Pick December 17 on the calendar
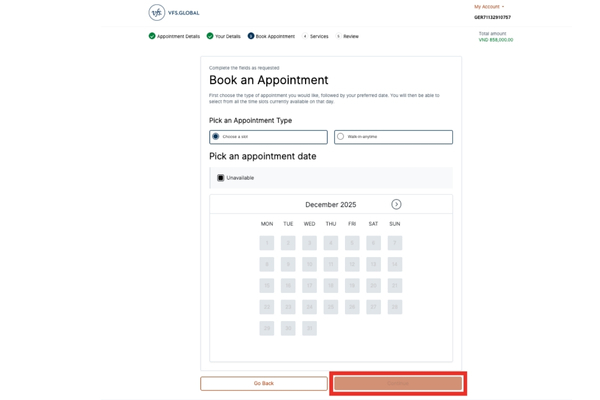The width and height of the screenshot is (600, 400). (310, 286)
